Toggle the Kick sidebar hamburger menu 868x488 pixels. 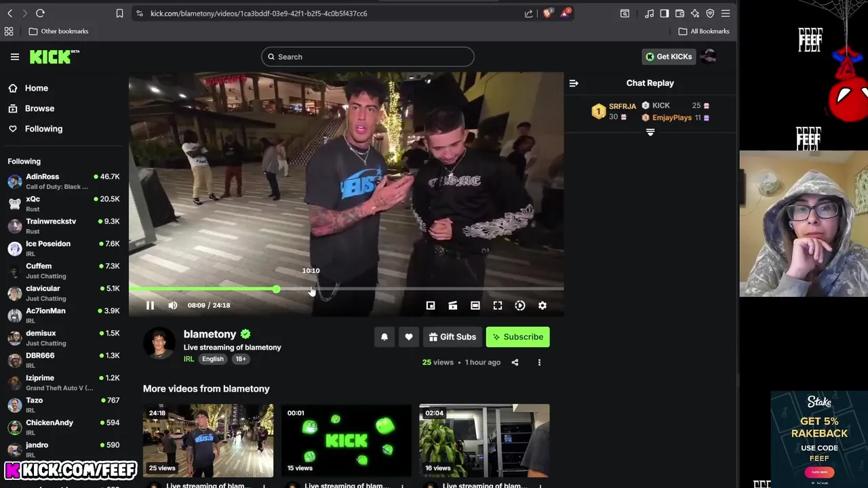click(15, 57)
